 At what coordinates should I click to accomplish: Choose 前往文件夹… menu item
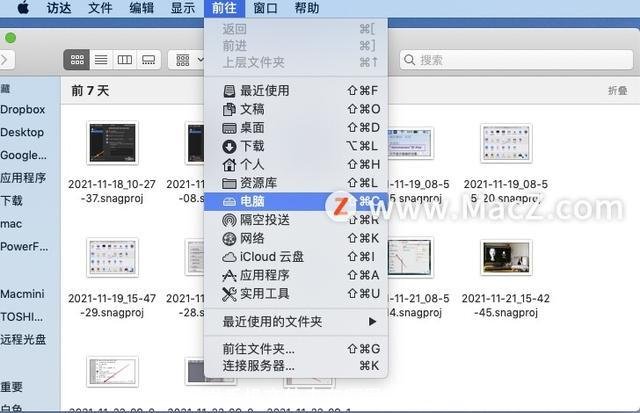pyautogui.click(x=296, y=349)
